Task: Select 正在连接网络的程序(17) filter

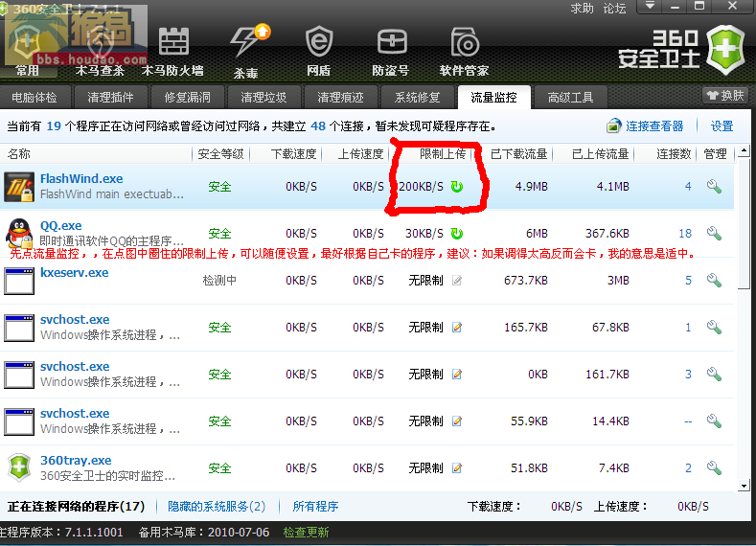Action: 77,507
